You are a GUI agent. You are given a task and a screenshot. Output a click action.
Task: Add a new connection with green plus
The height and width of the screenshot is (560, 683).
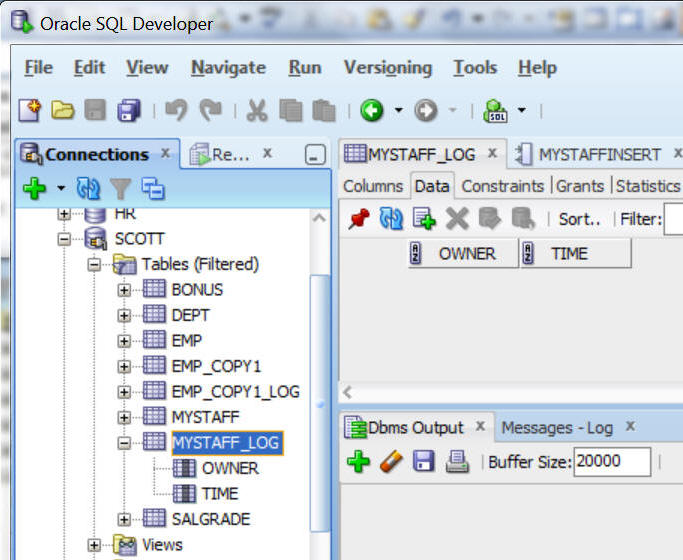click(34, 189)
